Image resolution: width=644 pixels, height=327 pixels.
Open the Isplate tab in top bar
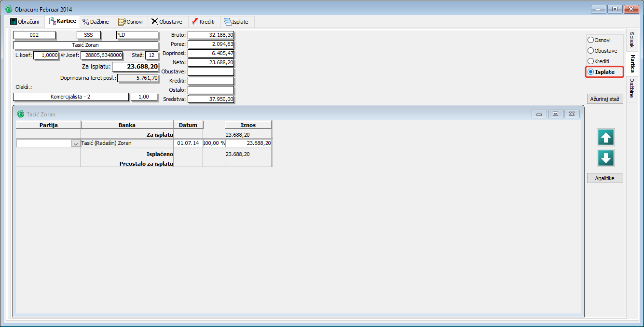coord(237,22)
